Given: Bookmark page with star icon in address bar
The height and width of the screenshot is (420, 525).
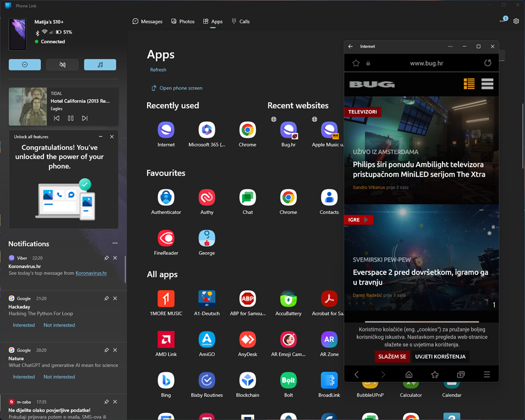Looking at the screenshot, I should tap(356, 63).
